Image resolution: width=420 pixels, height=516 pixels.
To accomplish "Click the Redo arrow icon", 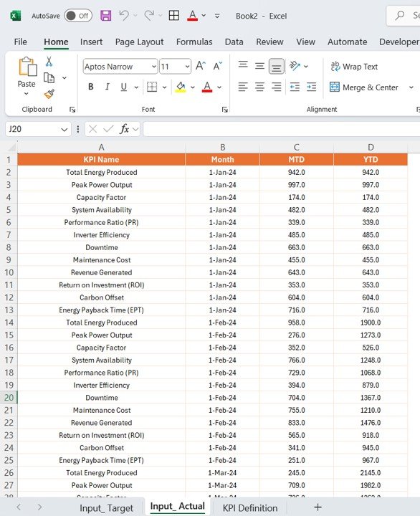I will 149,15.
